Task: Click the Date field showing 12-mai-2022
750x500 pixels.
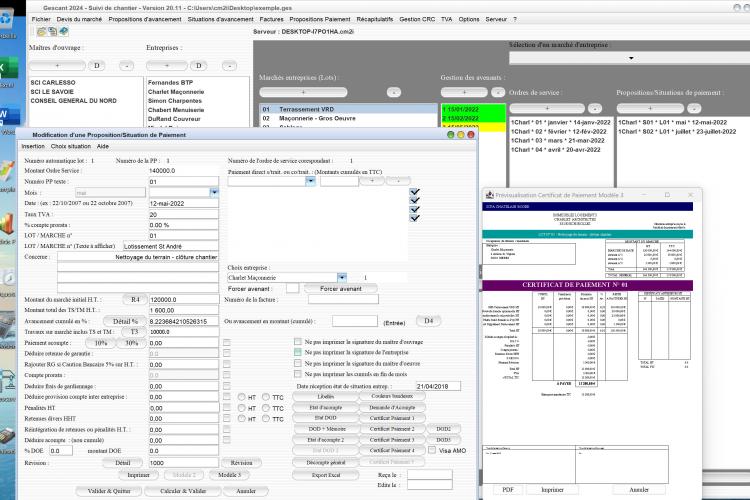Action: tap(184, 203)
